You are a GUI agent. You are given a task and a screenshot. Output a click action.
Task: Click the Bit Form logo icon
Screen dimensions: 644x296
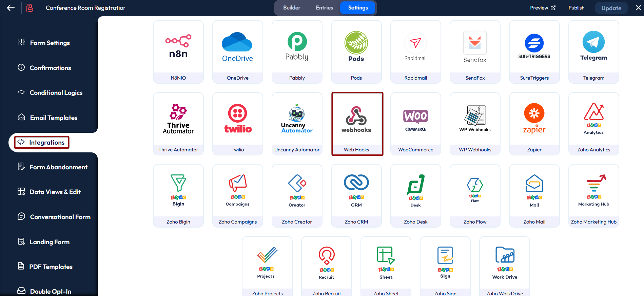click(x=30, y=8)
